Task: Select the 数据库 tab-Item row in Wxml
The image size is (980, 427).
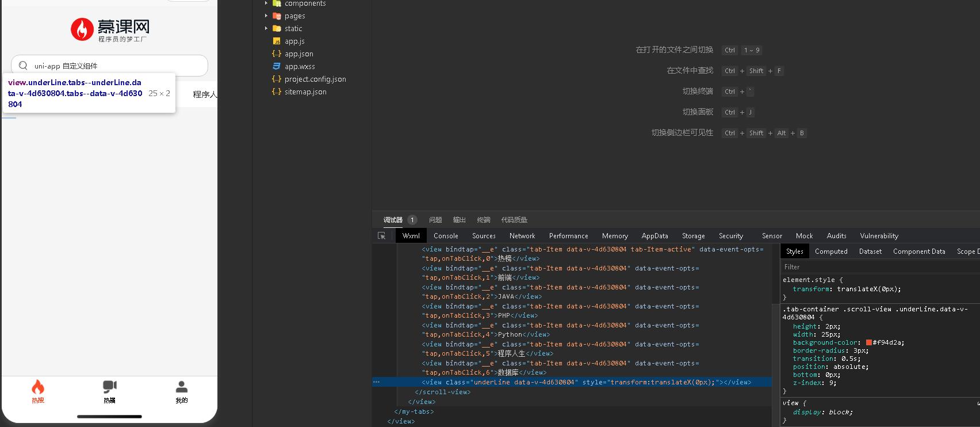Action: [561, 368]
